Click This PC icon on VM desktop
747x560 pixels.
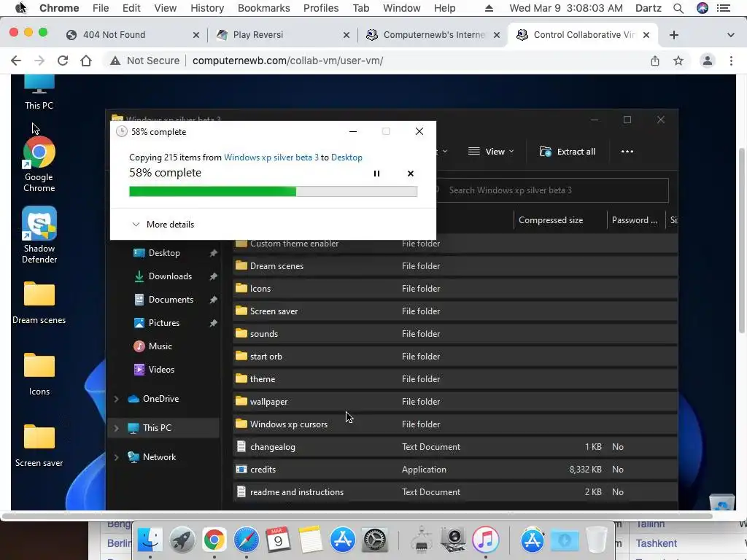pyautogui.click(x=39, y=93)
